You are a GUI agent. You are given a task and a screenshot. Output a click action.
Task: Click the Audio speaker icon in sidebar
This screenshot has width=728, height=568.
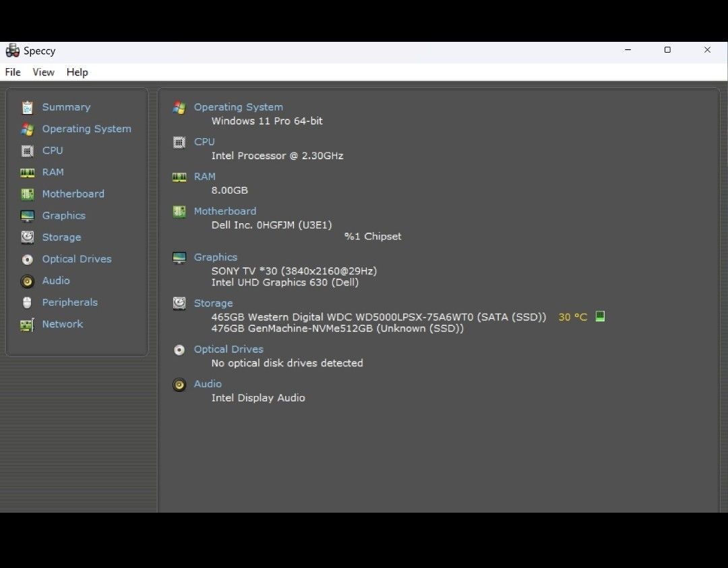pos(28,281)
